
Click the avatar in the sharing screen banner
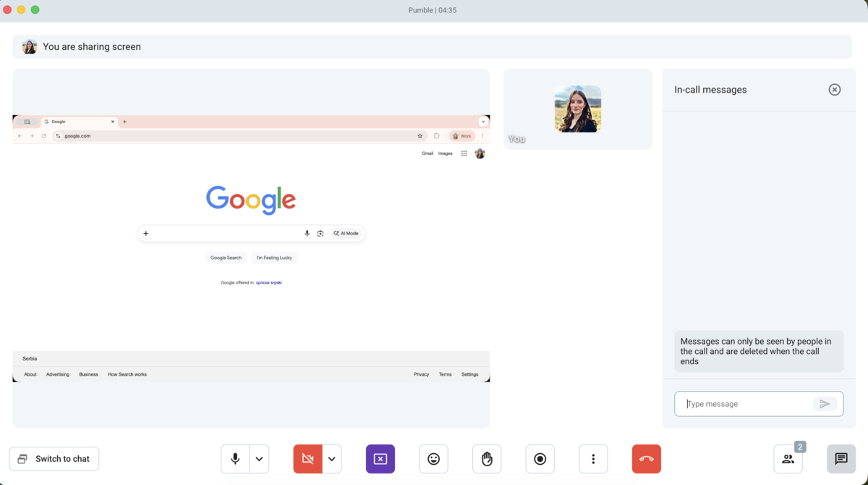pos(30,46)
